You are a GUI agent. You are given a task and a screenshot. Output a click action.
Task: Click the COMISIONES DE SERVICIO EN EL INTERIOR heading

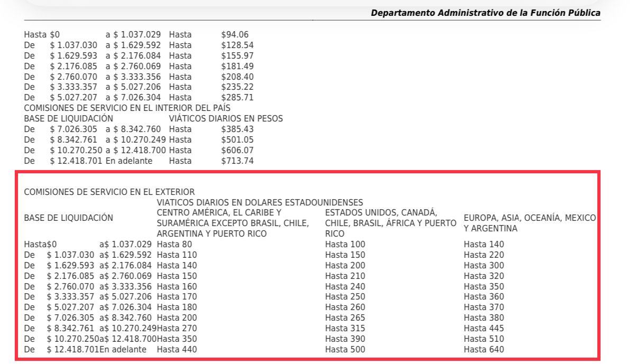(x=127, y=108)
